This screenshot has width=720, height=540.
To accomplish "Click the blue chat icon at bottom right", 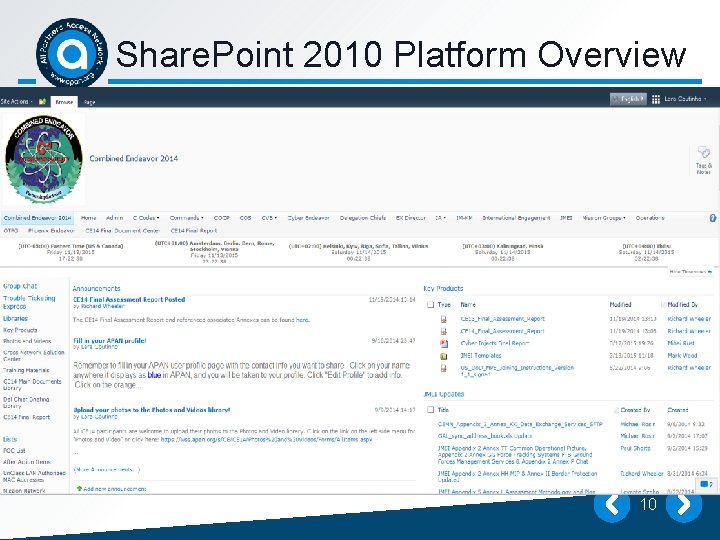I will click(x=704, y=484).
